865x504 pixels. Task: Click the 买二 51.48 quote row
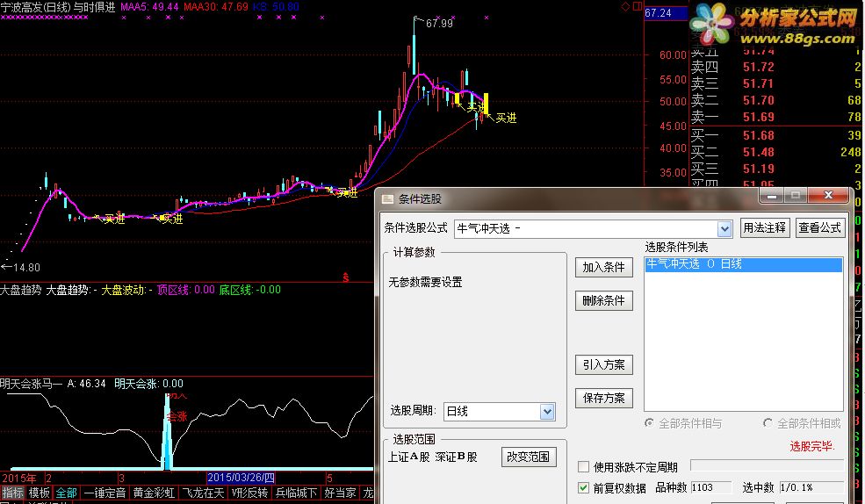click(775, 152)
